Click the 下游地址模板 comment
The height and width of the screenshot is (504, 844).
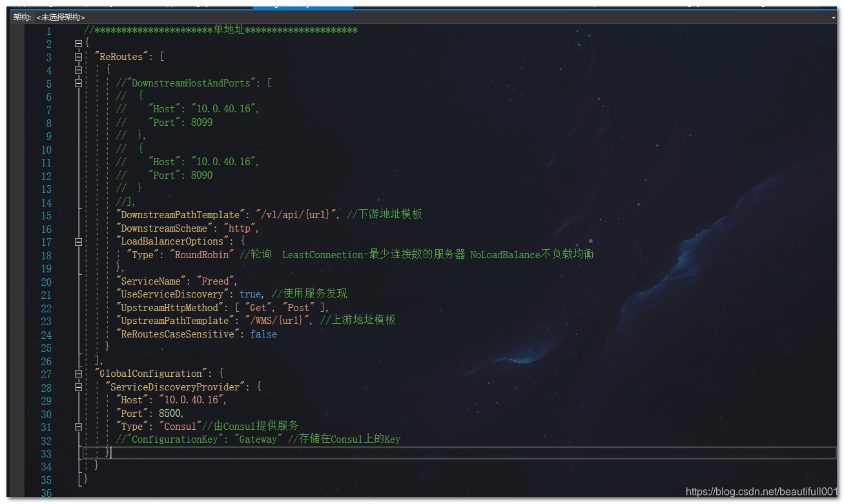(x=385, y=215)
